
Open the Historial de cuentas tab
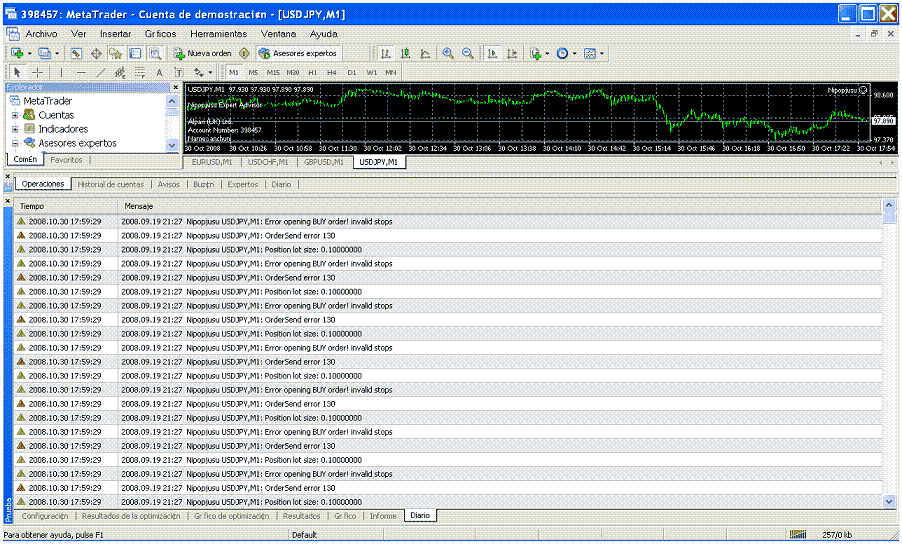pyautogui.click(x=111, y=184)
